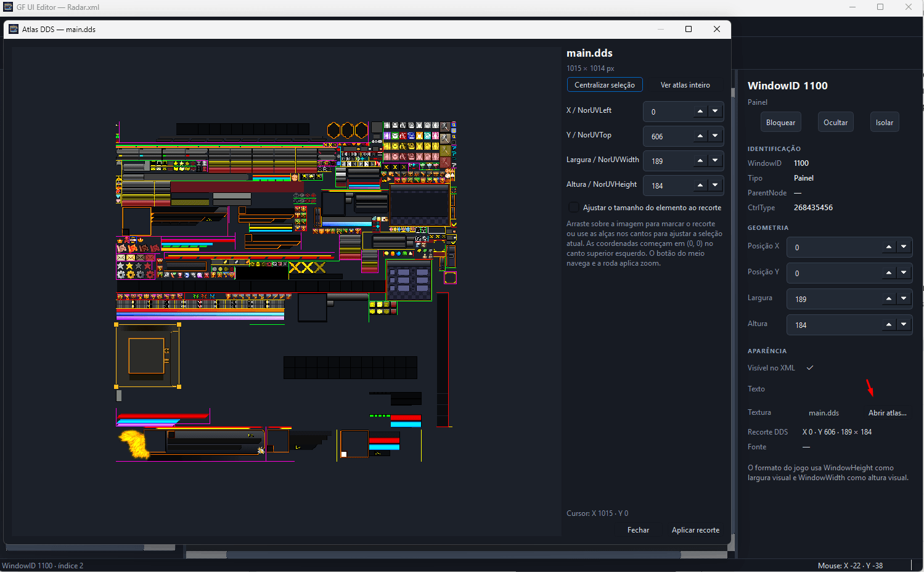Increase Posição X in the WindowID panel
This screenshot has width=924, height=572.
pyautogui.click(x=889, y=247)
